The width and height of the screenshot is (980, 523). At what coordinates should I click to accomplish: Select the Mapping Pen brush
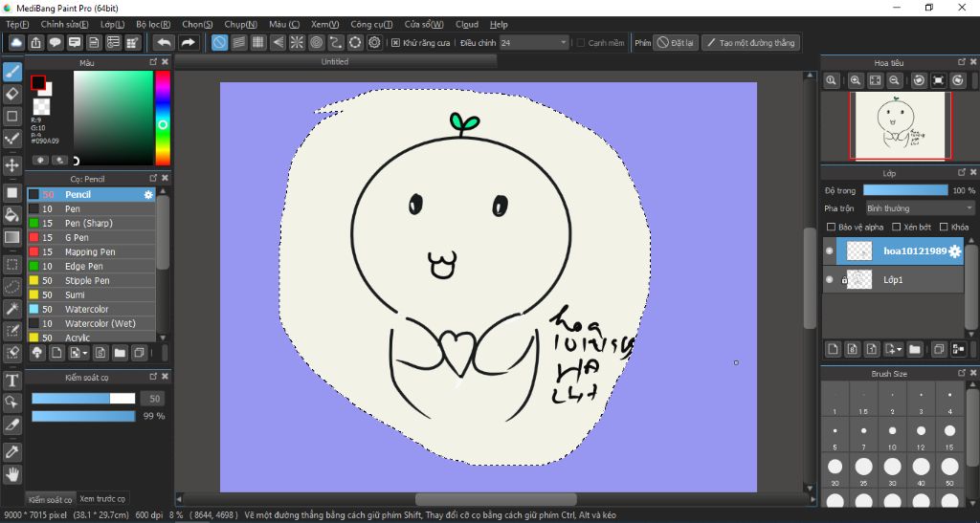tap(91, 252)
